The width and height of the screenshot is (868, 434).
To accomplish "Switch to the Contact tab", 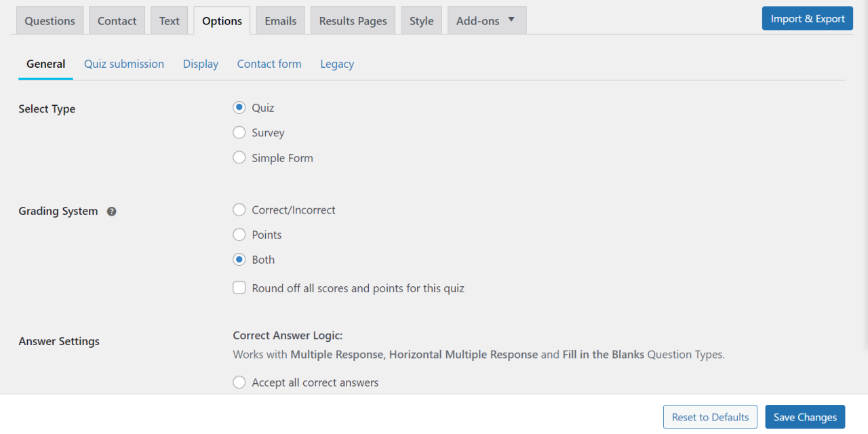I will [117, 21].
